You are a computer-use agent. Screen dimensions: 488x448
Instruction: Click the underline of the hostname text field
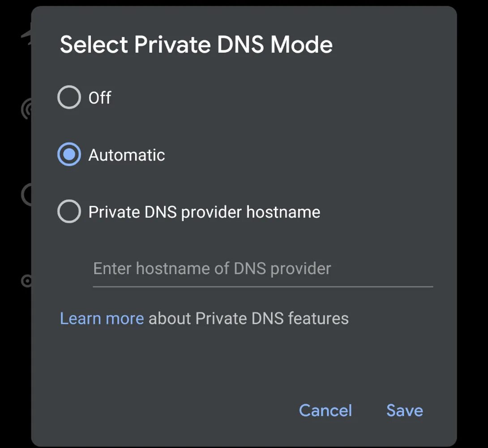pos(262,286)
